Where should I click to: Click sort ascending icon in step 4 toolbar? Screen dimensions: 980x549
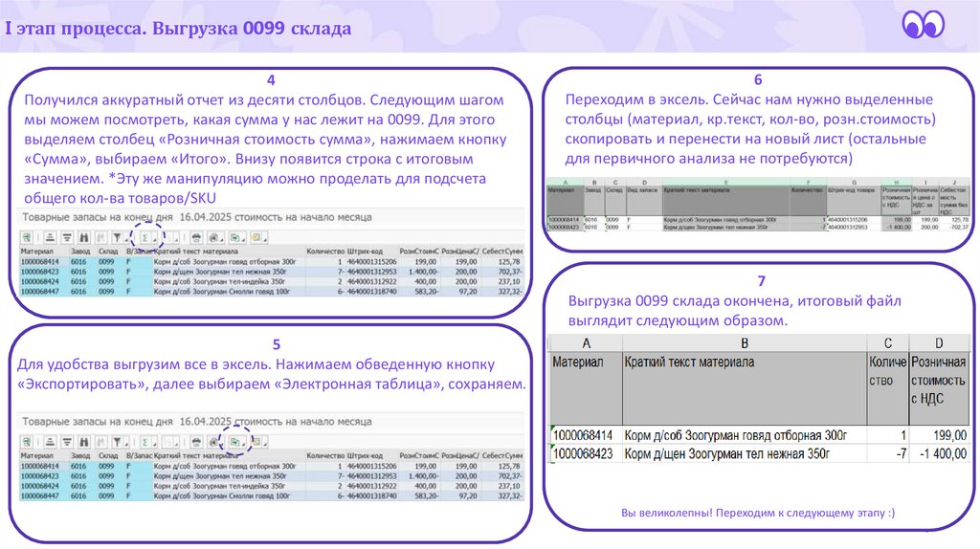[50, 237]
